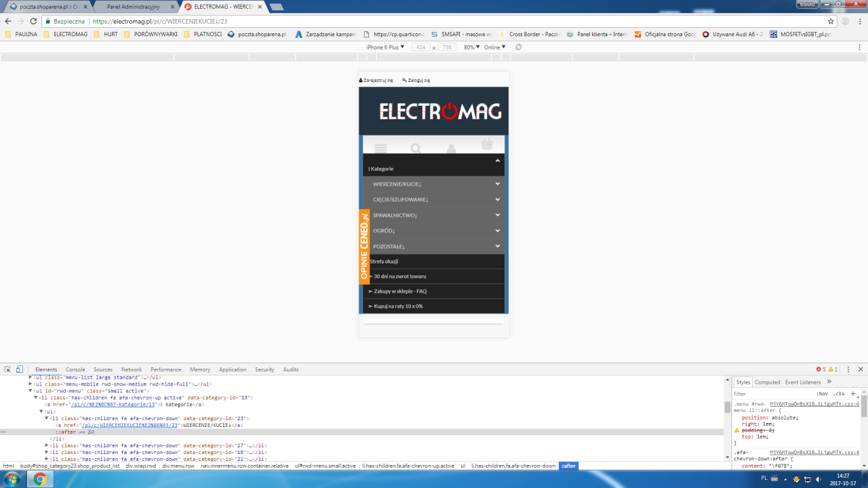Viewport: 868px width, 488px height.
Task: Open the iPhone 6 Plus device dropdown
Action: tap(385, 47)
